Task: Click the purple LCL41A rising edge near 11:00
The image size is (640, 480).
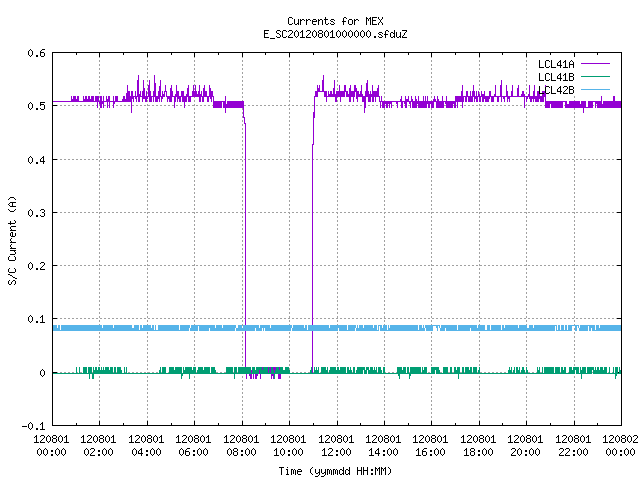Action: pos(313,245)
